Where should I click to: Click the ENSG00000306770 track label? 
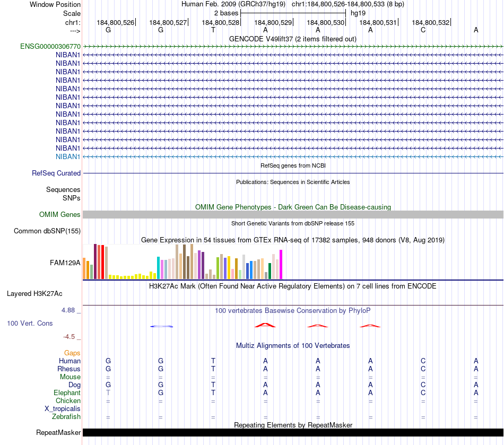pyautogui.click(x=50, y=46)
